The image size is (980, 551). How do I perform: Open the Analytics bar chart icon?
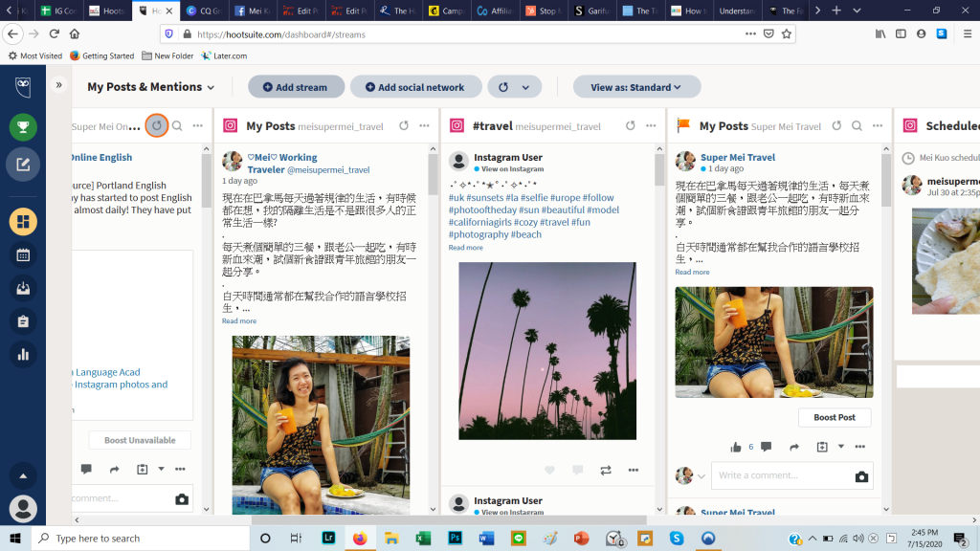pos(23,355)
